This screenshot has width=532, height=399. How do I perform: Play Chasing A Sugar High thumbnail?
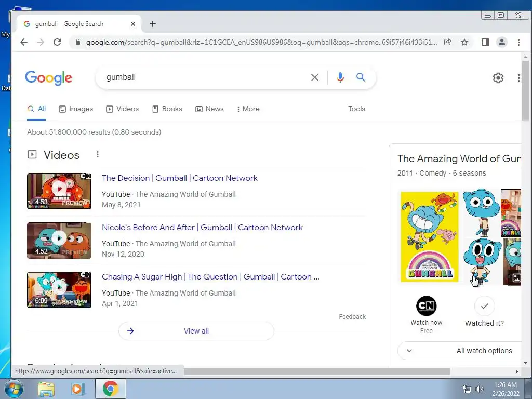pos(59,290)
